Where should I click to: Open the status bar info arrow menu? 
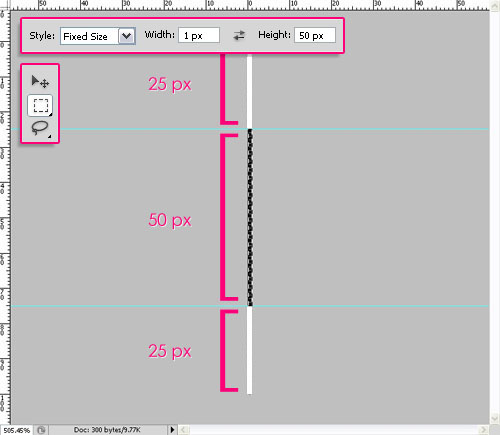tap(172, 430)
